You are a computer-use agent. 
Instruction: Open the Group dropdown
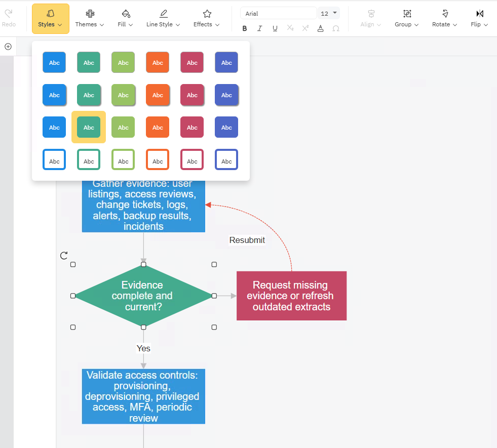(x=407, y=19)
